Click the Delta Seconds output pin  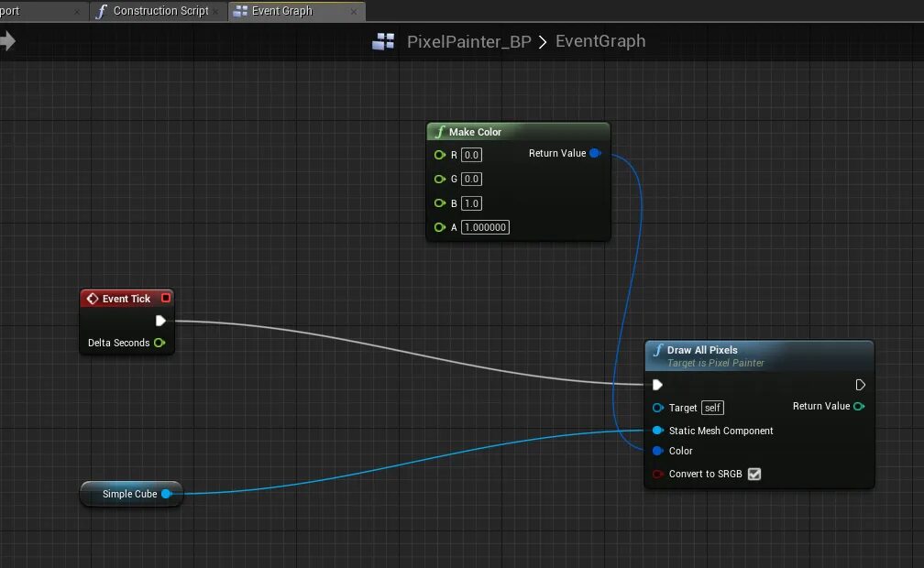click(x=159, y=343)
